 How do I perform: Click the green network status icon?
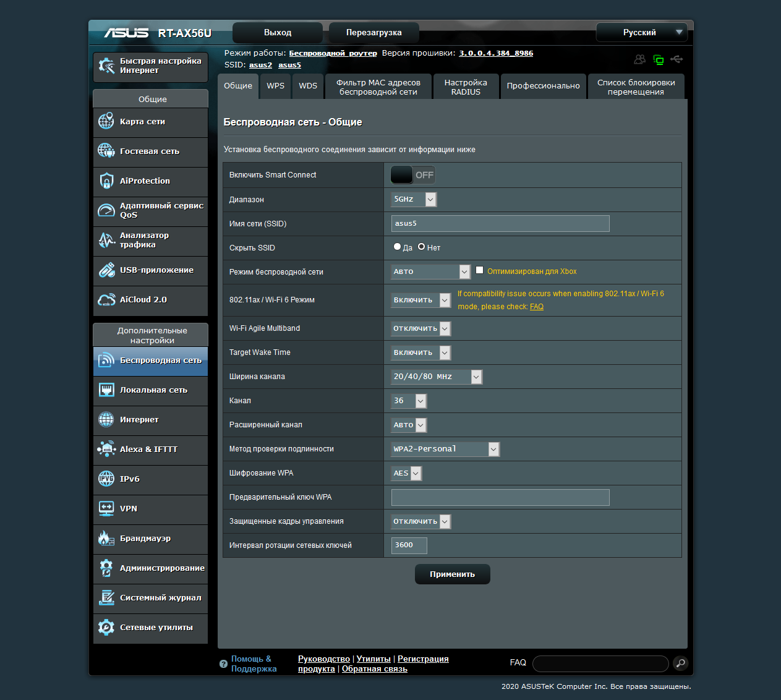(x=659, y=59)
